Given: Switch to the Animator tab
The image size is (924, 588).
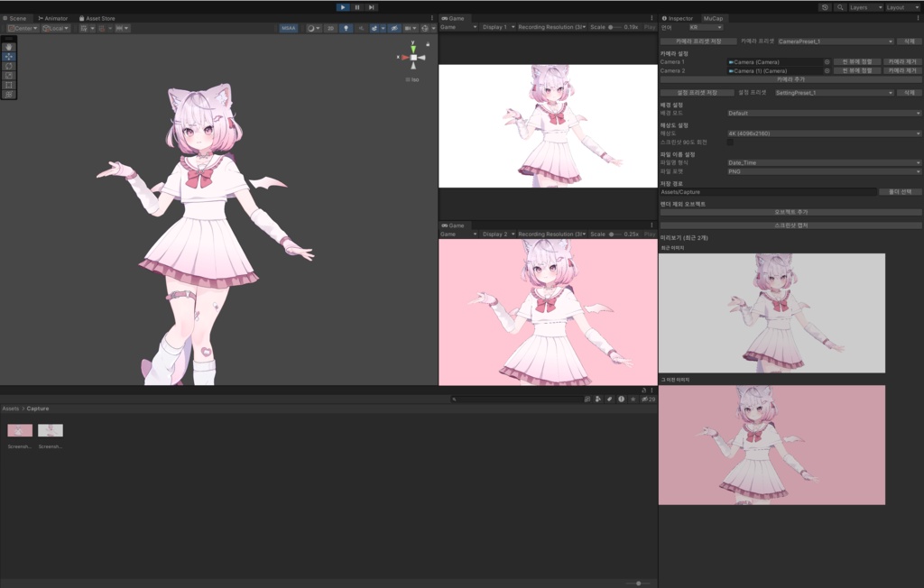Looking at the screenshot, I should tap(53, 18).
